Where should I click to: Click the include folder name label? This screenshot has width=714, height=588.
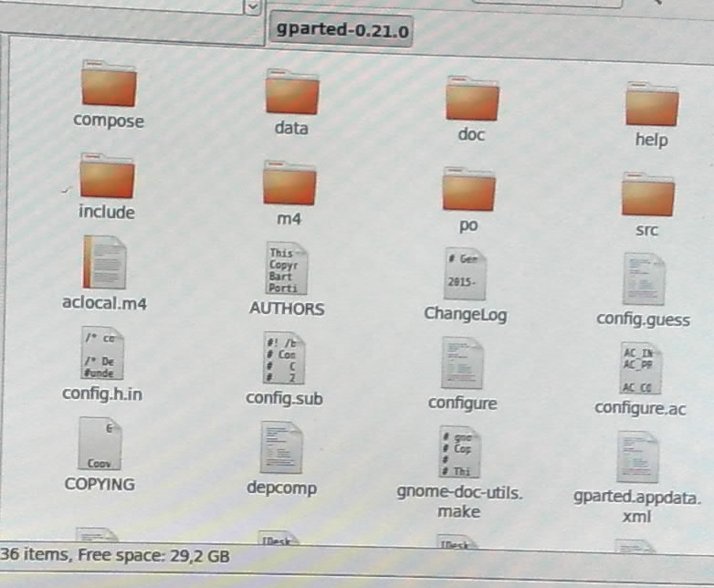(x=107, y=212)
